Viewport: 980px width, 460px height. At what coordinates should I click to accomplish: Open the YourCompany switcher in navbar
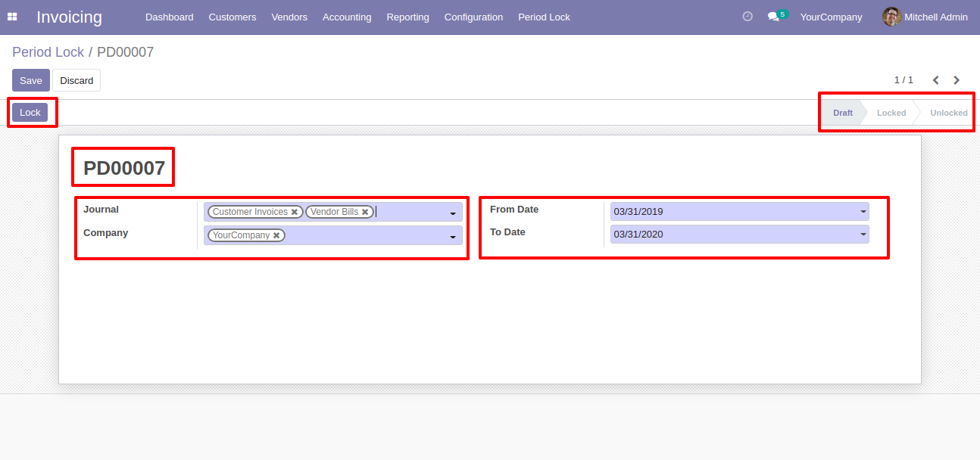(831, 17)
